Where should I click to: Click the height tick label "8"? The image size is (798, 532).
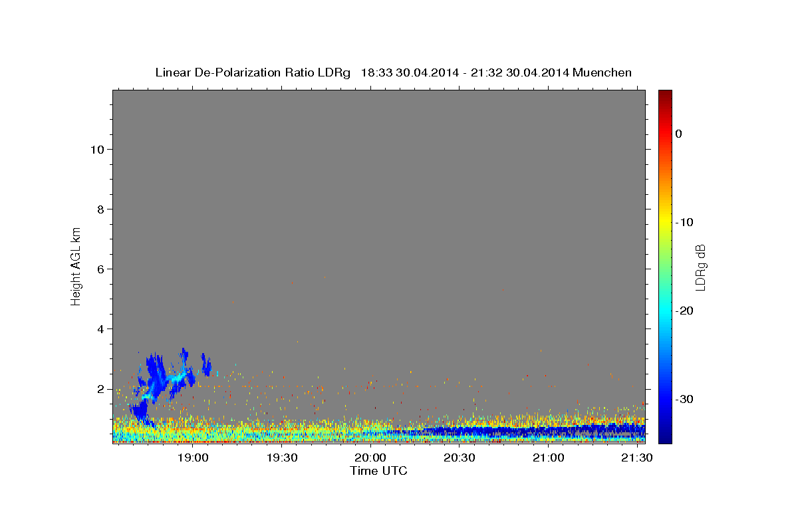101,209
